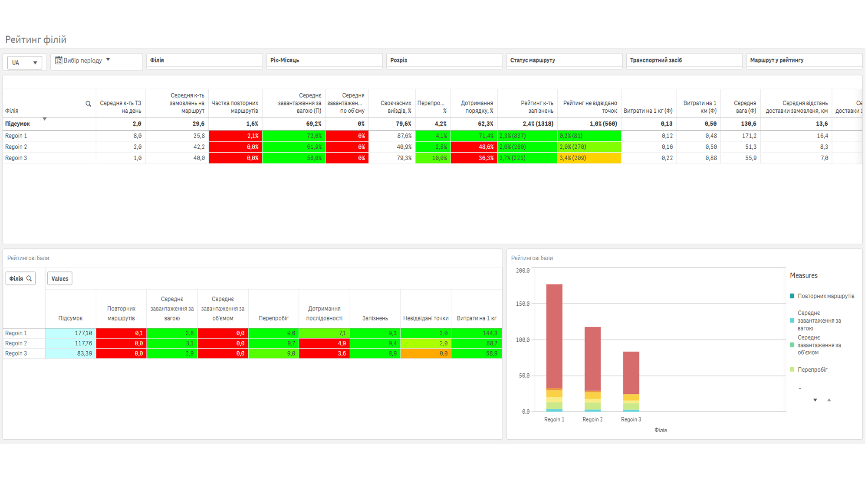Click the calendar icon beside Вибір періоду
This screenshot has width=868, height=477.
click(x=59, y=61)
